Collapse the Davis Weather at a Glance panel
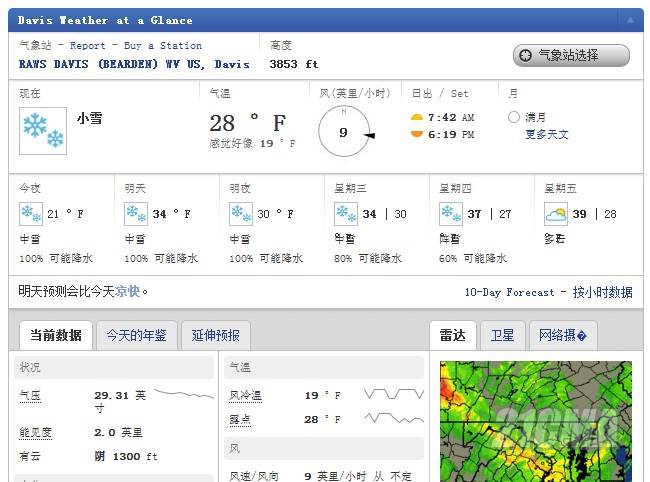 pos(630,20)
